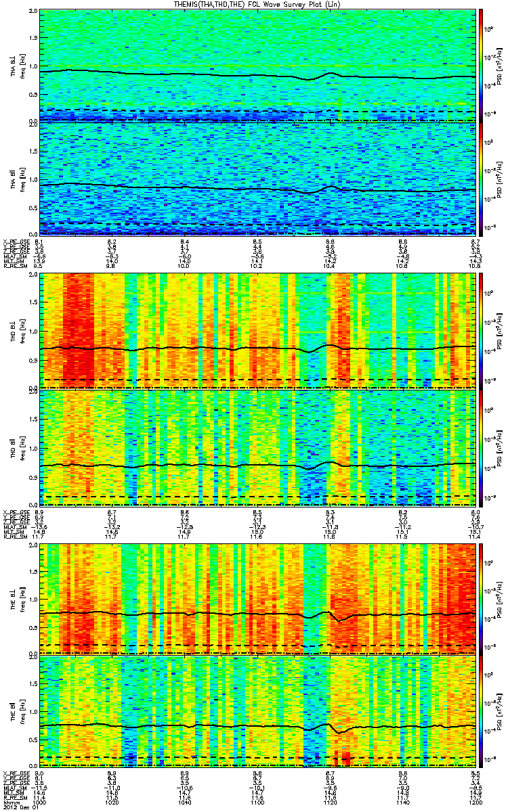Click the 2012 Dec 01 date label
Screen dimensions: 508x812
point(20,807)
